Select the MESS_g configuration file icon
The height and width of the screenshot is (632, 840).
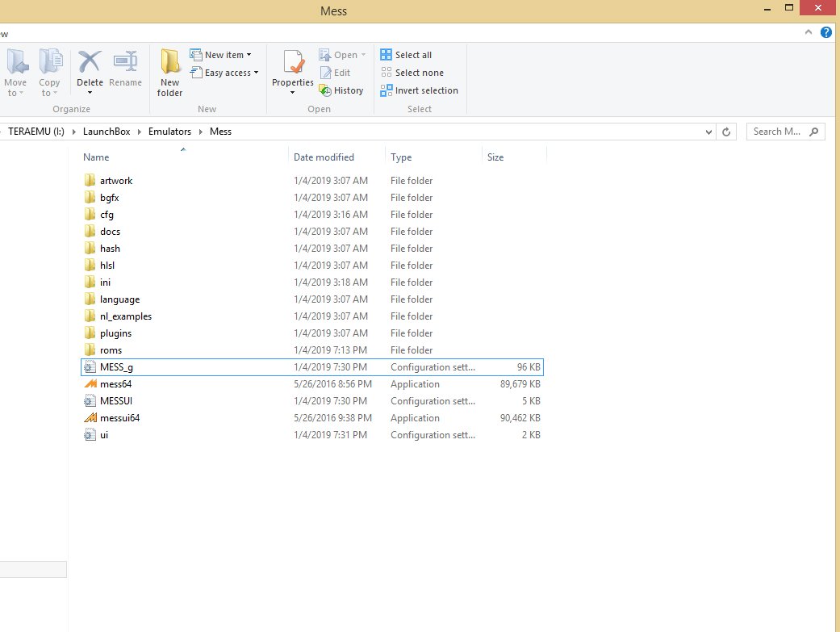[x=90, y=367]
